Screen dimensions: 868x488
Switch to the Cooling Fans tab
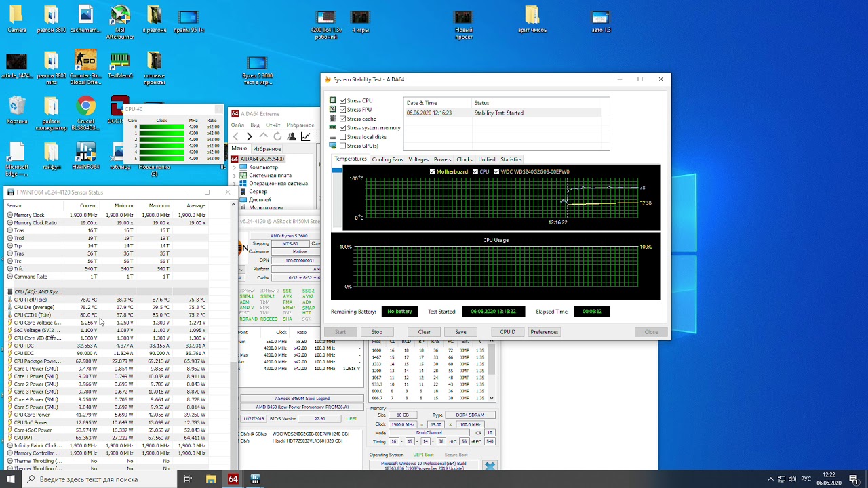coord(387,159)
